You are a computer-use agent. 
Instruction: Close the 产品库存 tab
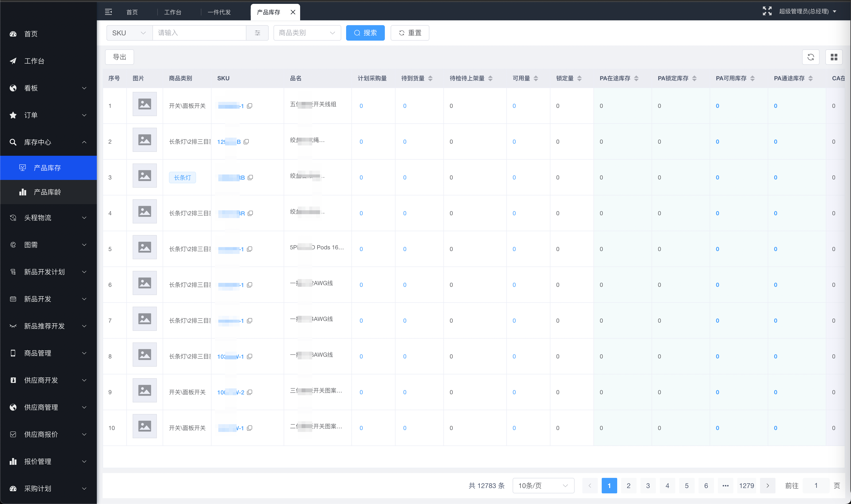tap(293, 12)
